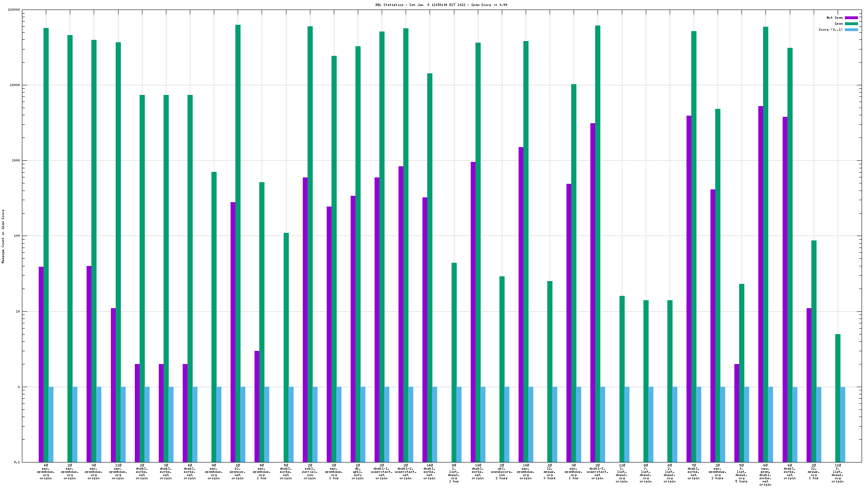Viewport: 868px width, 488px height.
Task: Click the 12.apews.org 3 hops label
Action: coord(550,472)
